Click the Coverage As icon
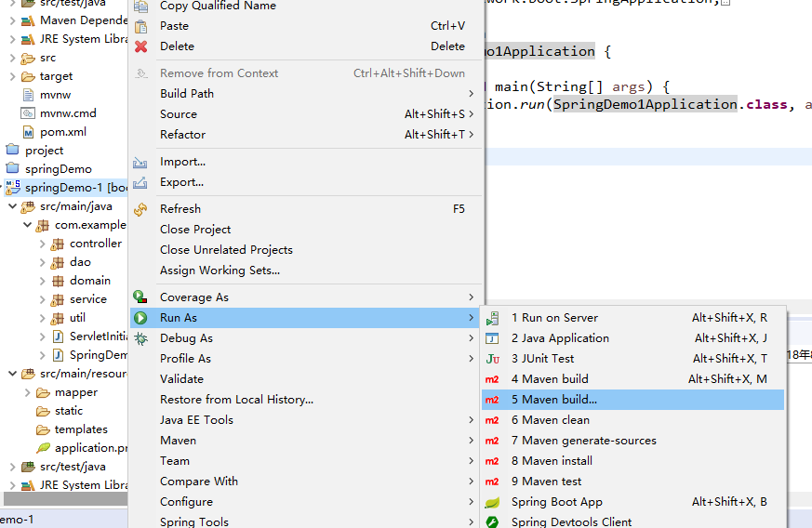 tap(140, 297)
